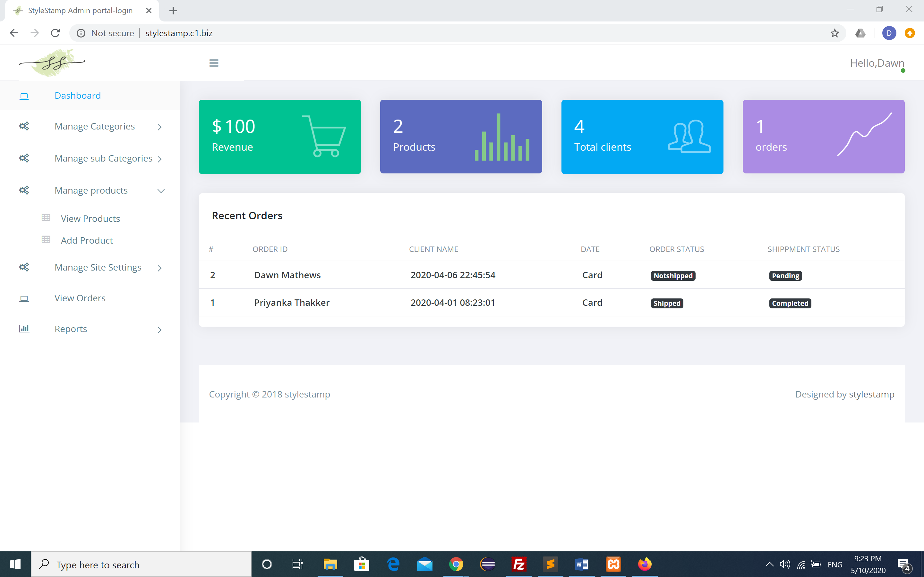
Task: Click the Total clients users icon
Action: pos(689,136)
